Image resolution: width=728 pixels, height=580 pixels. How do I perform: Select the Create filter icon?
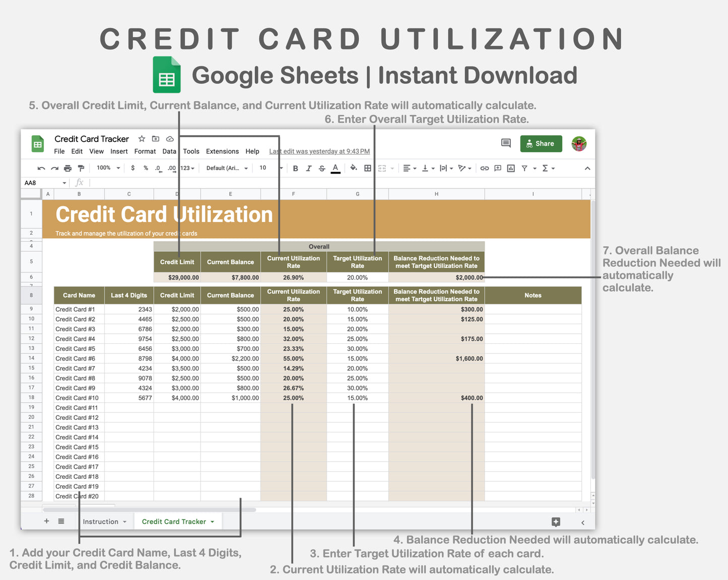pos(524,168)
